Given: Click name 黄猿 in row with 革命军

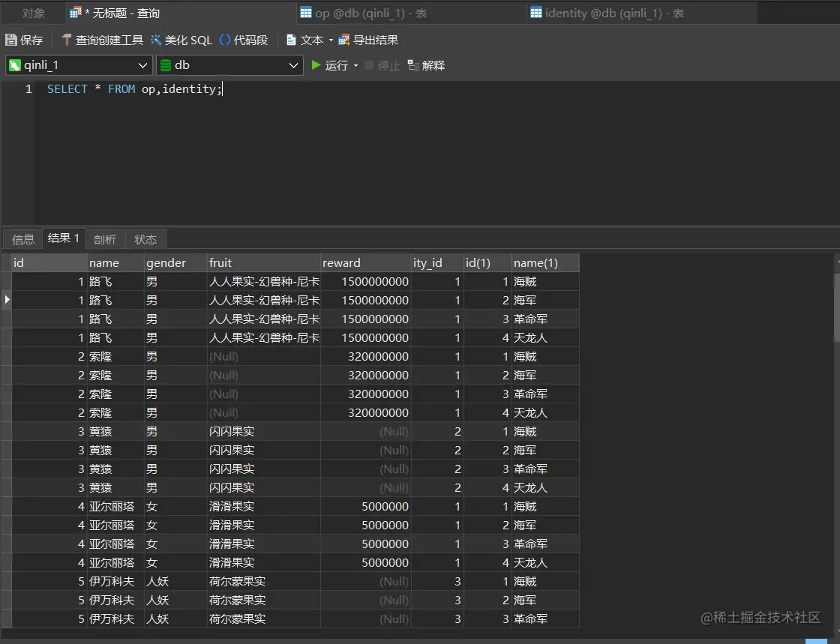Looking at the screenshot, I should (x=115, y=469).
